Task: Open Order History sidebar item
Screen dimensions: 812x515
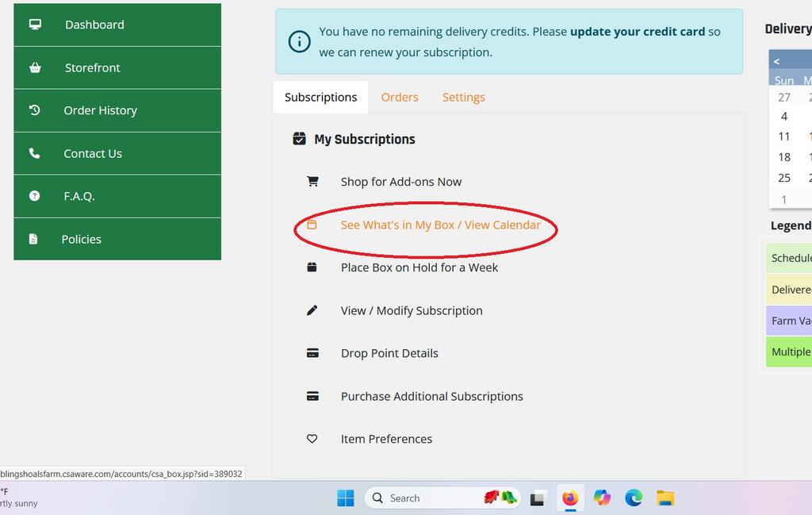Action: [117, 110]
